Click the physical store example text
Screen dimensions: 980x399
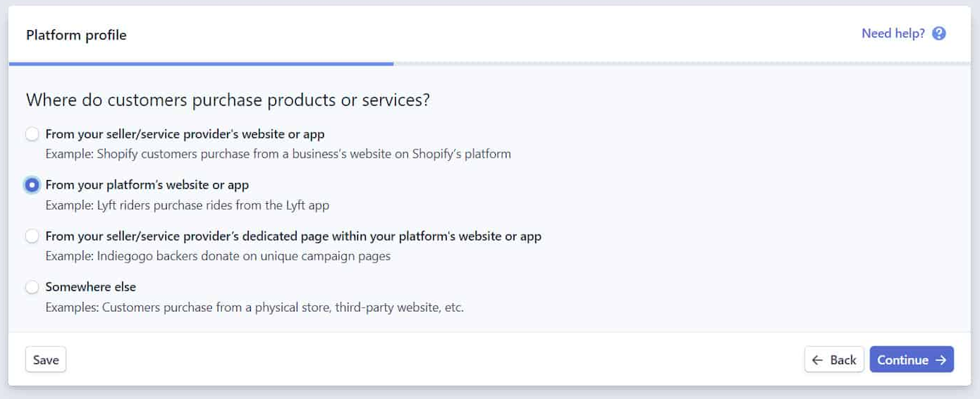[254, 308]
